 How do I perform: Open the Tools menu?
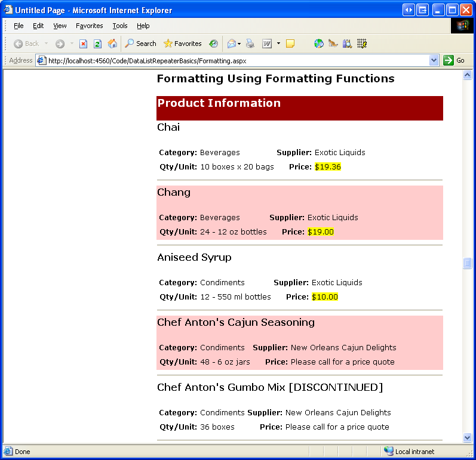click(120, 26)
